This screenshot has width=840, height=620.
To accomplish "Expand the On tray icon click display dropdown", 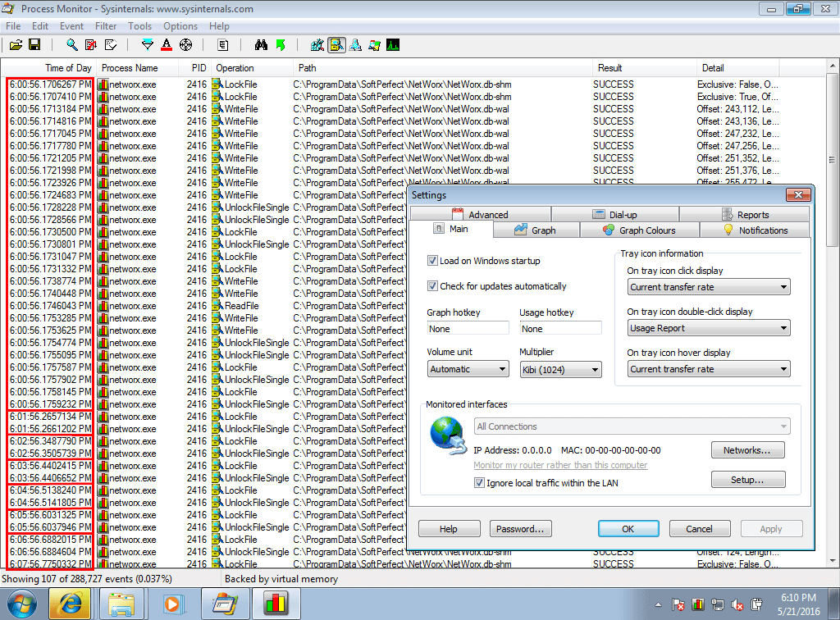I will click(709, 287).
